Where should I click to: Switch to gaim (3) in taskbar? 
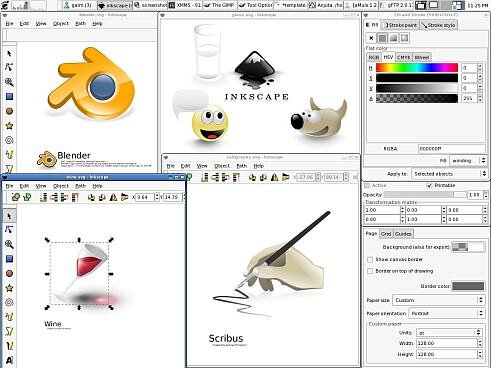(x=79, y=5)
